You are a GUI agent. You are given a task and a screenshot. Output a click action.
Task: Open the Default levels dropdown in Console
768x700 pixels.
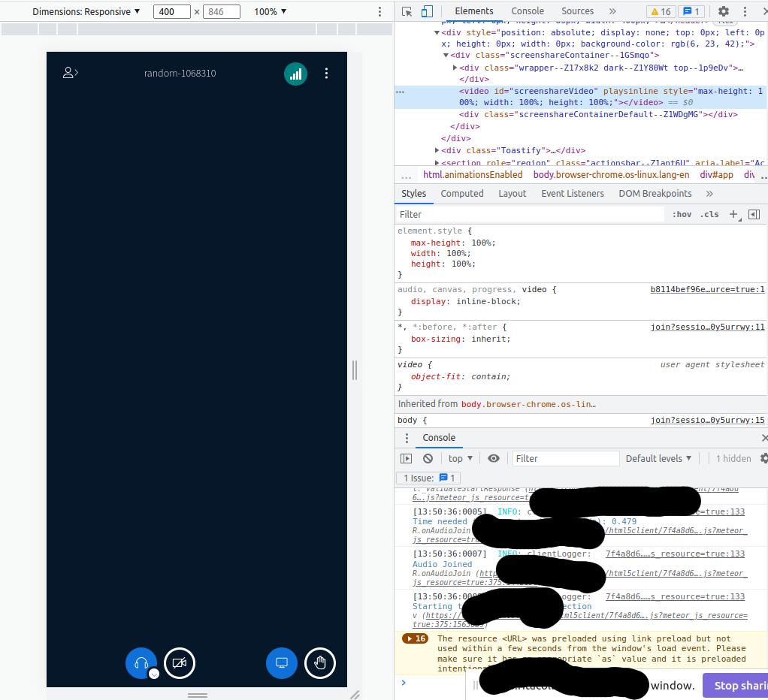click(x=658, y=458)
